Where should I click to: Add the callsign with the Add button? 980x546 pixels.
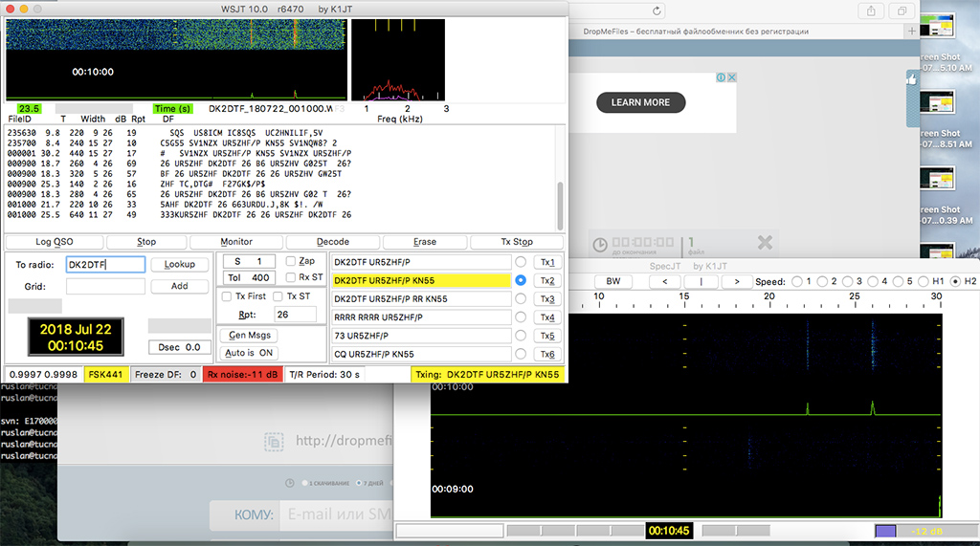click(179, 286)
